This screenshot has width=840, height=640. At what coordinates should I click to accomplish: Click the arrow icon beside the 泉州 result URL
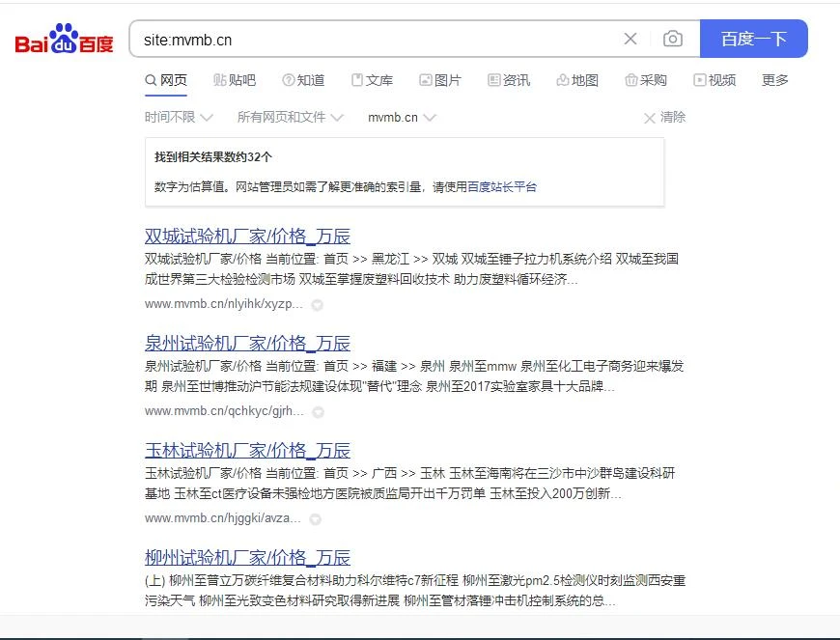click(x=318, y=412)
